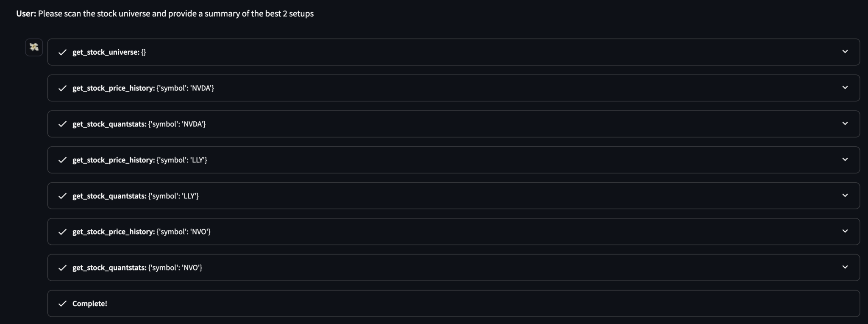
Task: Click the user prompt message text
Action: (175, 14)
